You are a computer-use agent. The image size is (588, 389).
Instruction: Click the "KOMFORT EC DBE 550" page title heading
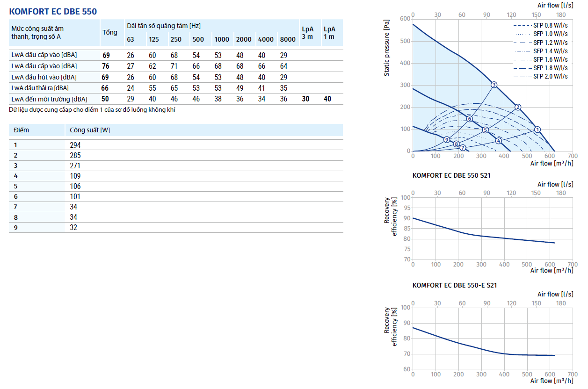tap(53, 11)
